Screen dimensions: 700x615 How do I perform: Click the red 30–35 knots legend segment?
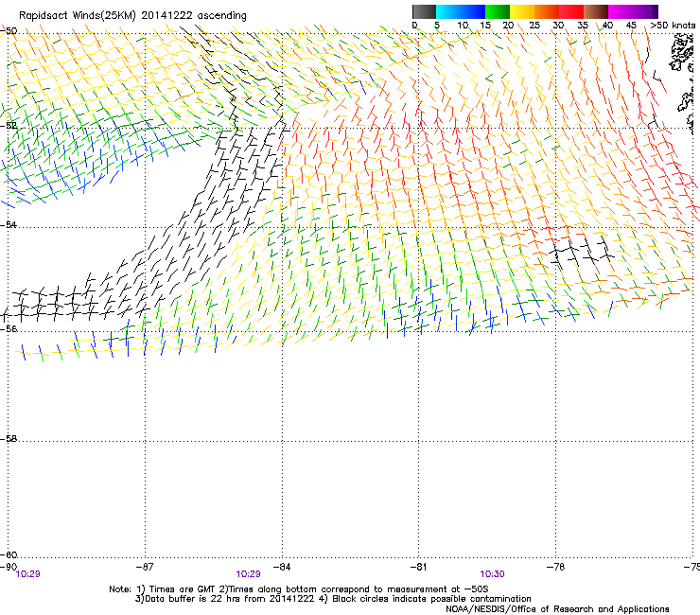click(571, 11)
